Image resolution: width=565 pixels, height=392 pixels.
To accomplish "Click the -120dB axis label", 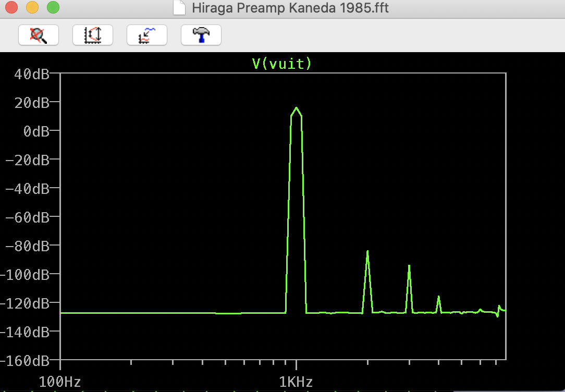I will (25, 303).
